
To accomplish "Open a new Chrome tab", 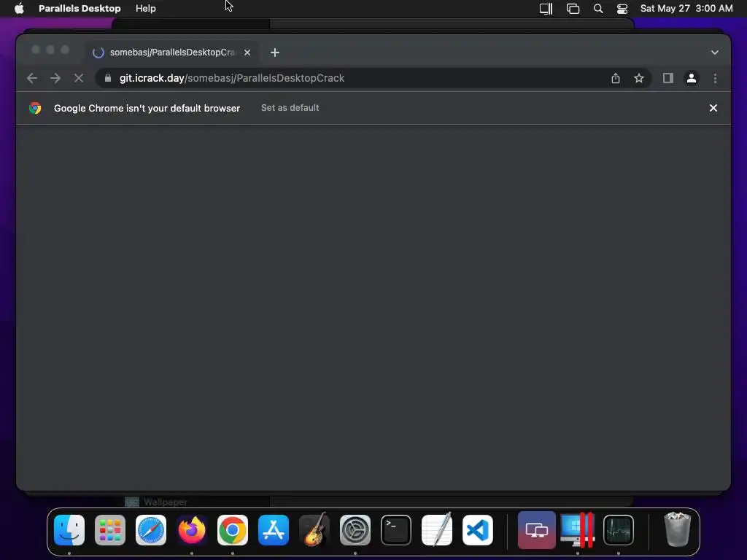I will point(275,52).
